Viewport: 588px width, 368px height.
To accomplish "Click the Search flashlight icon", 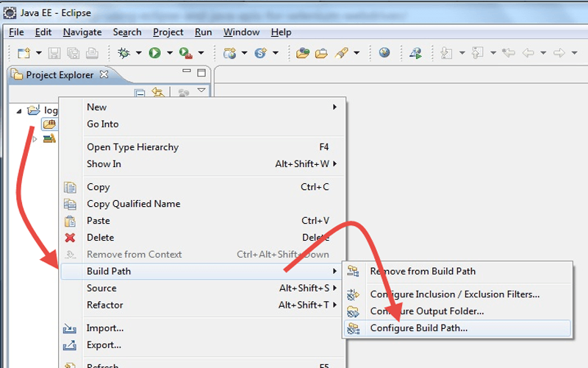I will pyautogui.click(x=342, y=53).
